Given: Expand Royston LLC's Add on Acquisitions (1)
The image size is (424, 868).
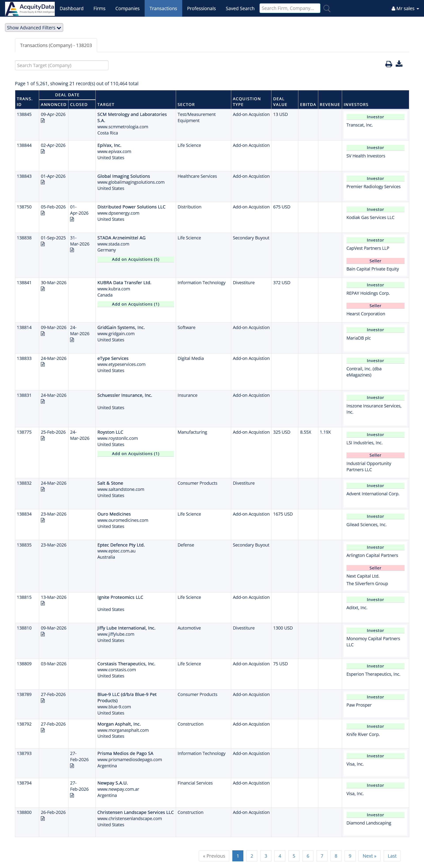Looking at the screenshot, I should [x=136, y=454].
